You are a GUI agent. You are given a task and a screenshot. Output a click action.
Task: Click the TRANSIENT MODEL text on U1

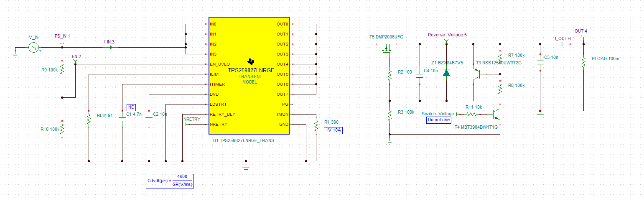pos(250,79)
